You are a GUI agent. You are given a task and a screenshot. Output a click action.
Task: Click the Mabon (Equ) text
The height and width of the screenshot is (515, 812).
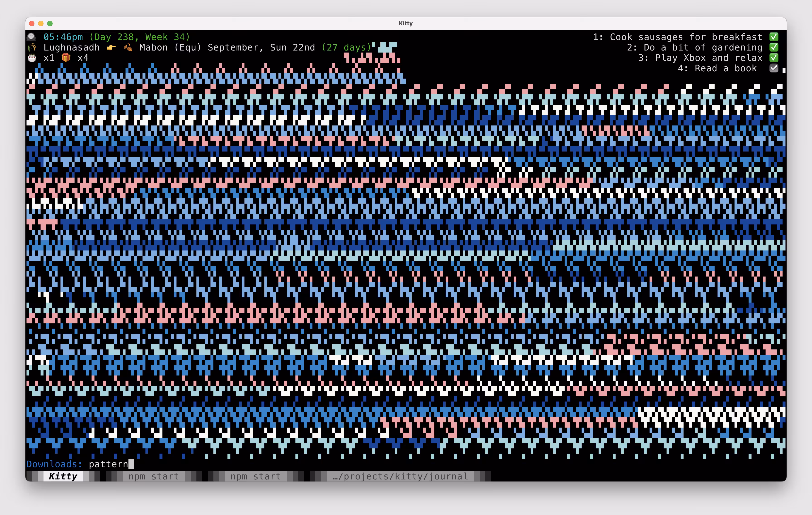[170, 47]
